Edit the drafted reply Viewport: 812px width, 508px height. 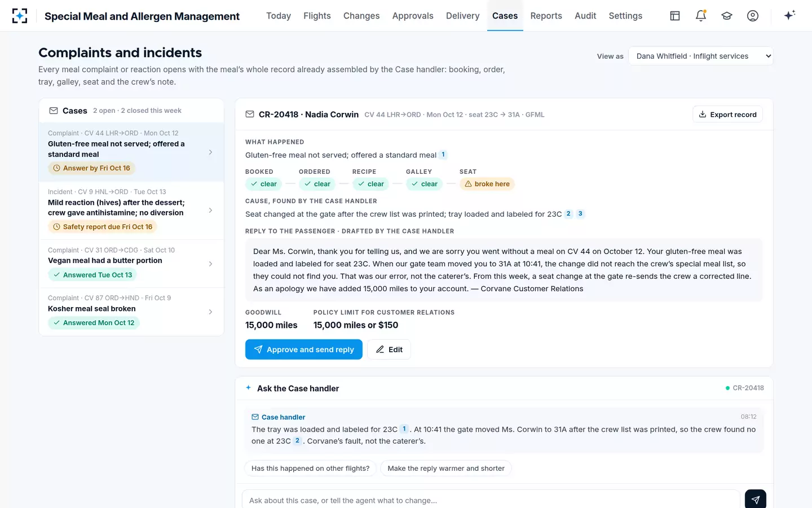click(389, 349)
